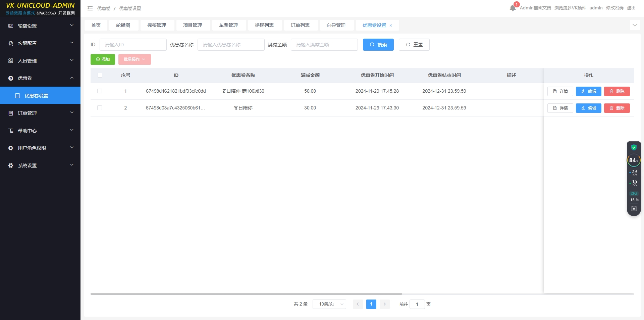Click the 系统设置 gear icon
The width and height of the screenshot is (644, 320).
(x=11, y=166)
